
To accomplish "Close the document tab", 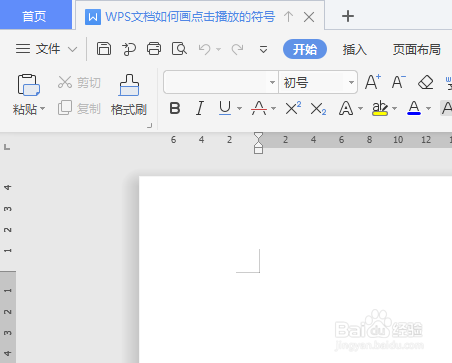I will [309, 17].
